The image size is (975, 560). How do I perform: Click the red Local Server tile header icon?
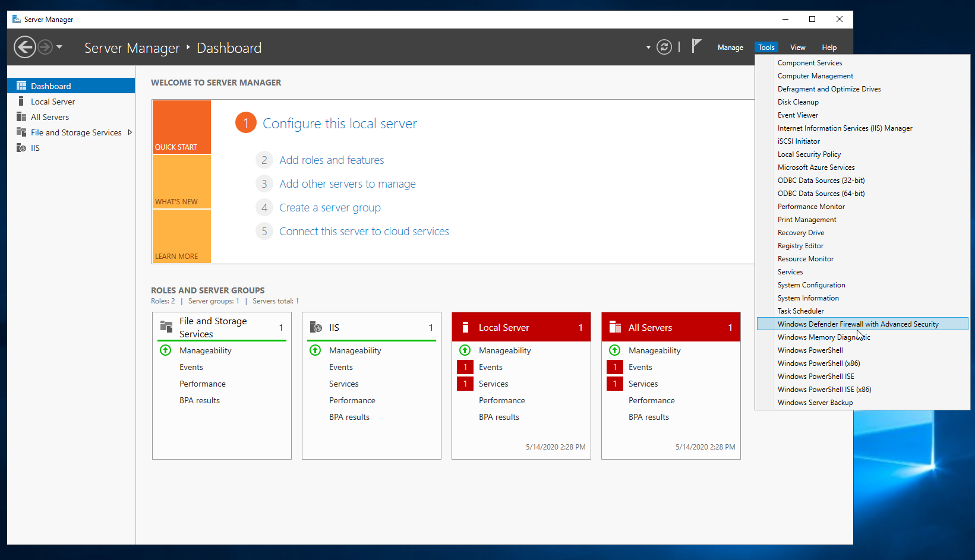coord(465,327)
